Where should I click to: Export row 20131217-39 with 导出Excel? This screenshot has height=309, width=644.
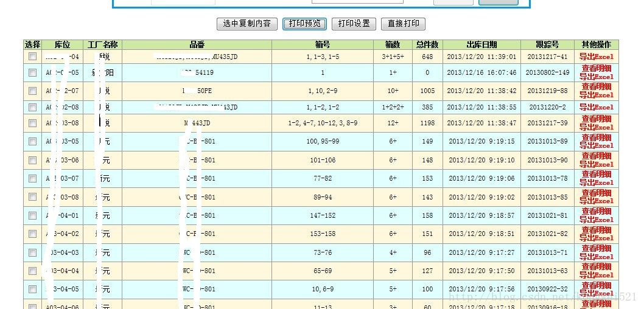[597, 127]
